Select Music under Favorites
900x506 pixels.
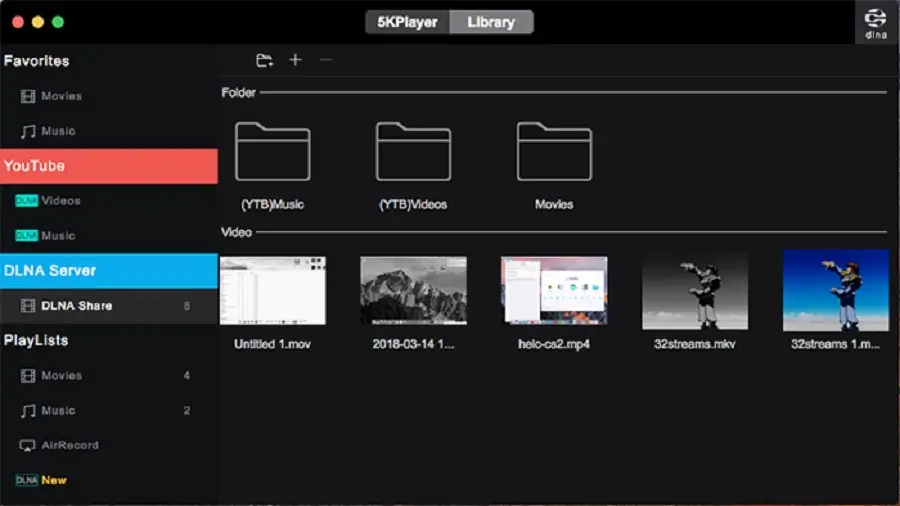click(x=109, y=131)
